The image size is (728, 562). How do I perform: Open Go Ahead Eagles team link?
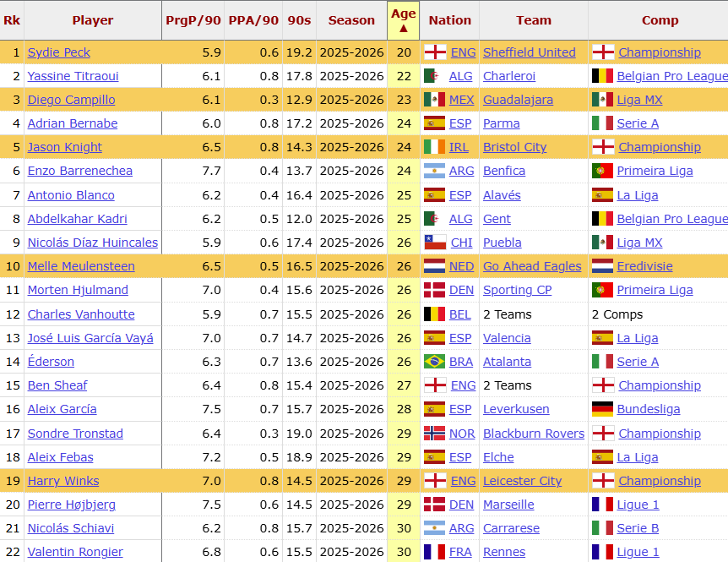click(532, 266)
